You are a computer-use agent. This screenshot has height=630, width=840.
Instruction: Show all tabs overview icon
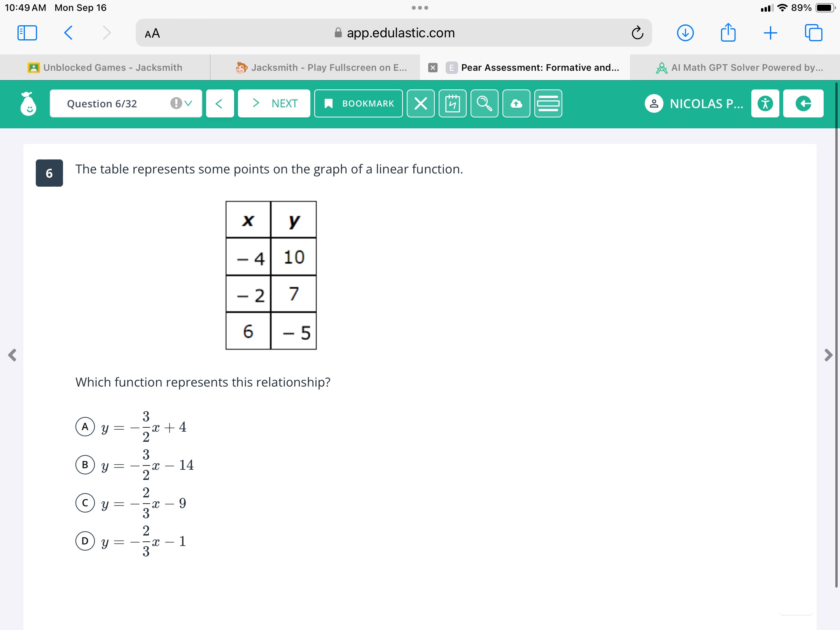tap(814, 33)
